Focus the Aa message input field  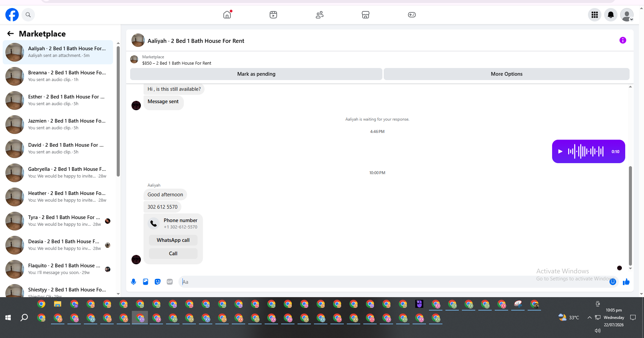point(394,282)
